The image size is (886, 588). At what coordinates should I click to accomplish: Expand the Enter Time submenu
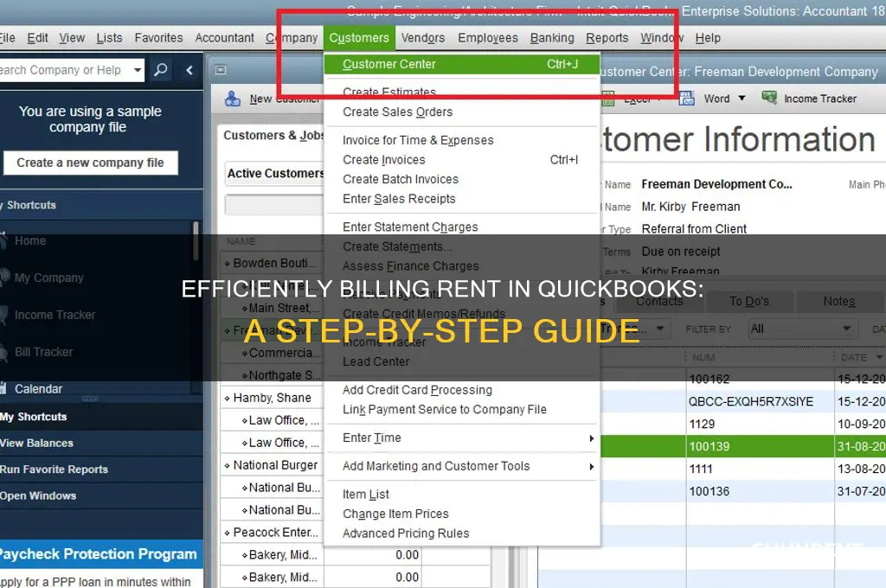592,438
